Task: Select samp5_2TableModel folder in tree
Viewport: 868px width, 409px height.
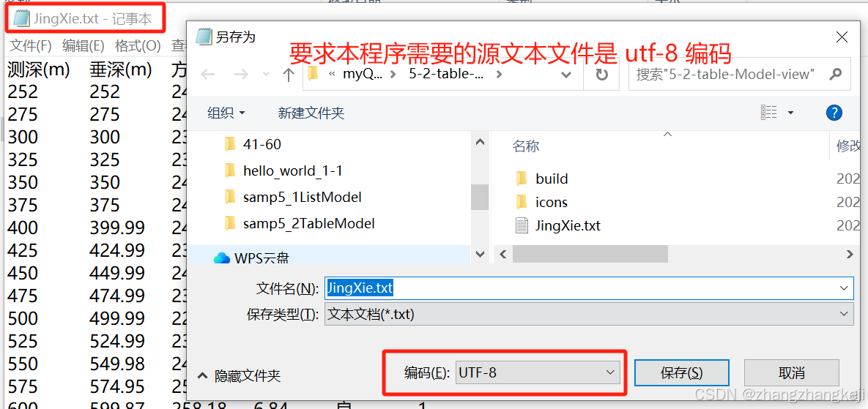Action: click(308, 223)
